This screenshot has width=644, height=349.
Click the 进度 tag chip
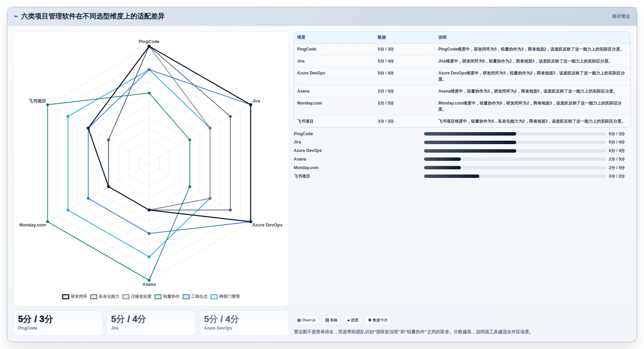(x=353, y=320)
